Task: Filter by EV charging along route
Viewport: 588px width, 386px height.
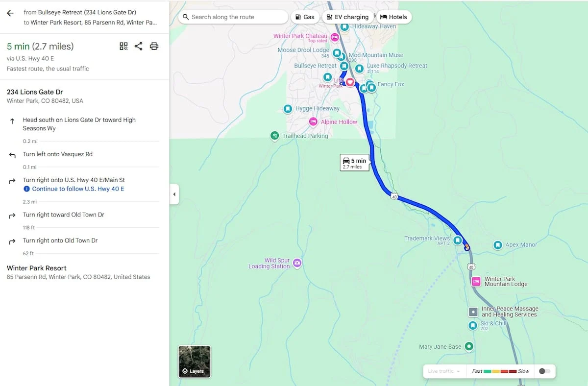Action: pos(347,17)
